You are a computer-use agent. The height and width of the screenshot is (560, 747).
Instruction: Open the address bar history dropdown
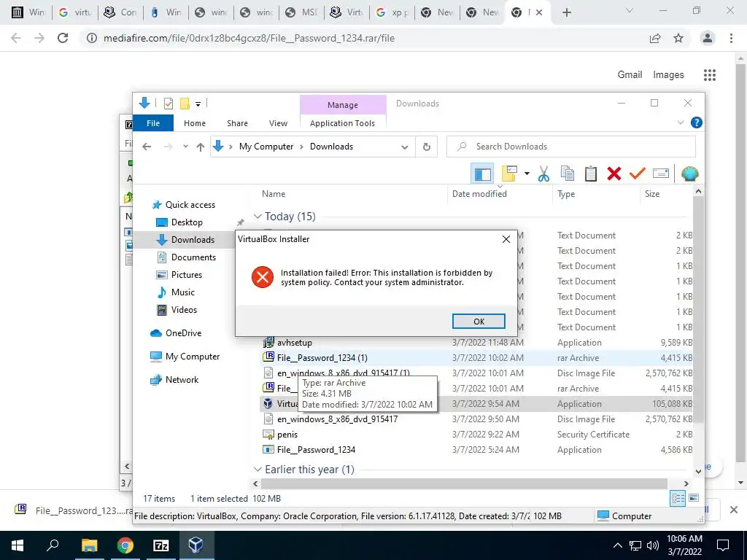(x=404, y=147)
